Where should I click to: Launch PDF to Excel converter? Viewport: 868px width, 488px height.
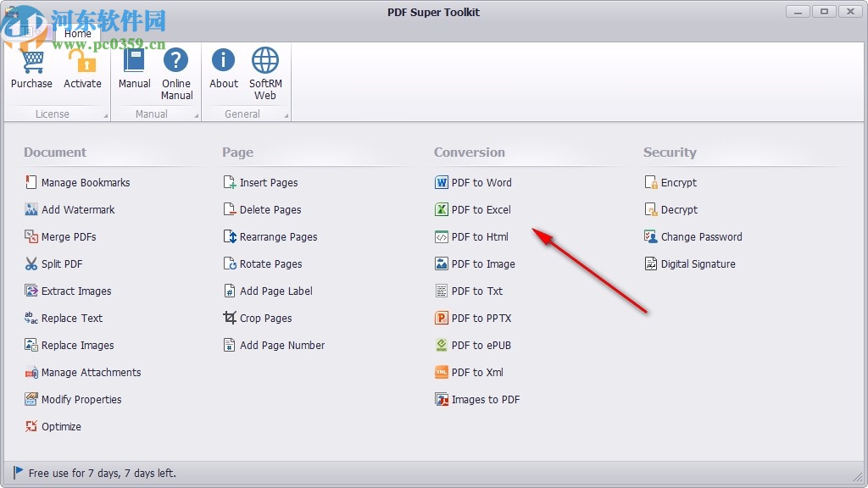pyautogui.click(x=481, y=209)
